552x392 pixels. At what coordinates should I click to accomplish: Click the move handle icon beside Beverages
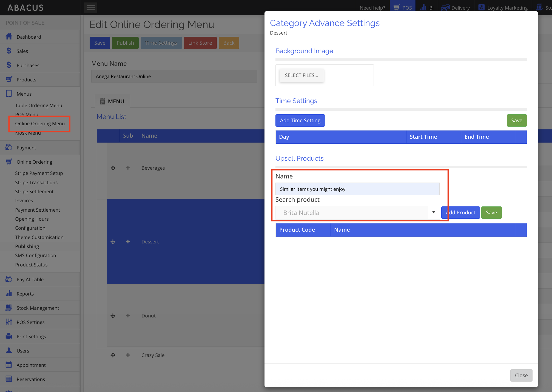pyautogui.click(x=113, y=168)
